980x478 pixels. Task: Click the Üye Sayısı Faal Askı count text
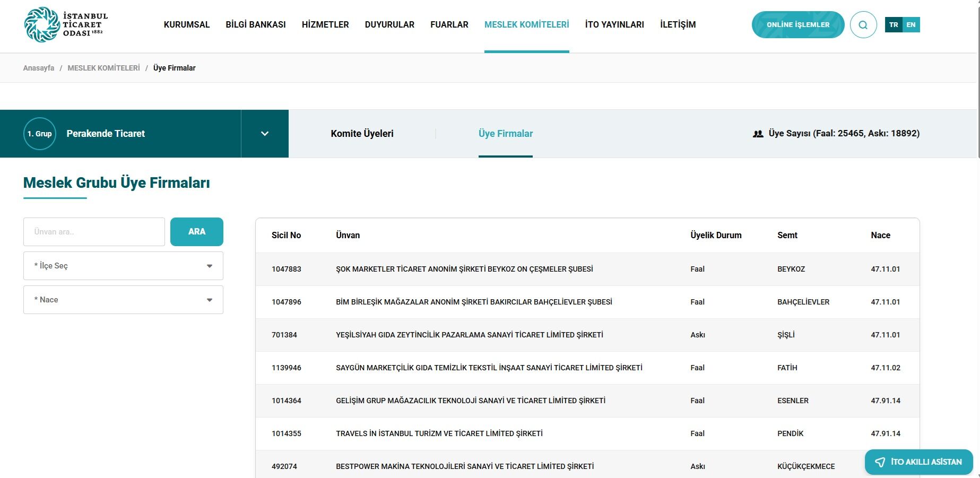pos(844,134)
